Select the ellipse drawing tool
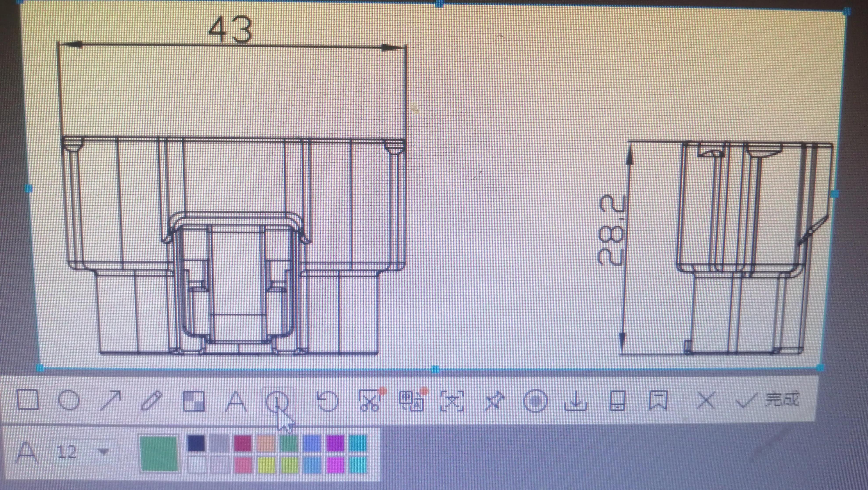This screenshot has height=490, width=868. coord(69,400)
